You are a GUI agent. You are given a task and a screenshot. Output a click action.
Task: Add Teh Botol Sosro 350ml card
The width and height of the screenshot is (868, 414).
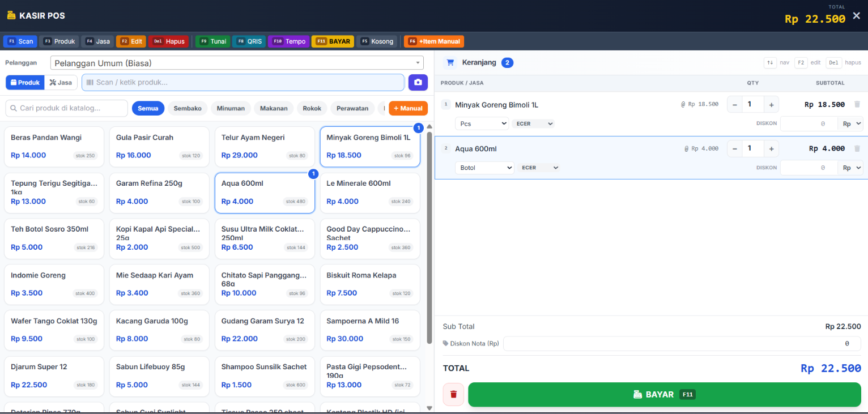pyautogui.click(x=54, y=238)
